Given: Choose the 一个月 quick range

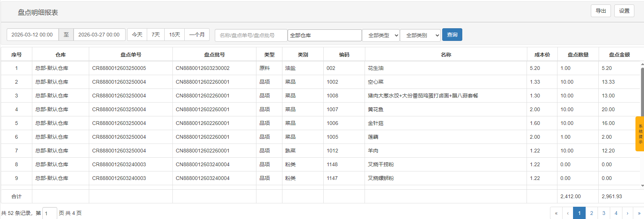Looking at the screenshot, I should pos(197,35).
